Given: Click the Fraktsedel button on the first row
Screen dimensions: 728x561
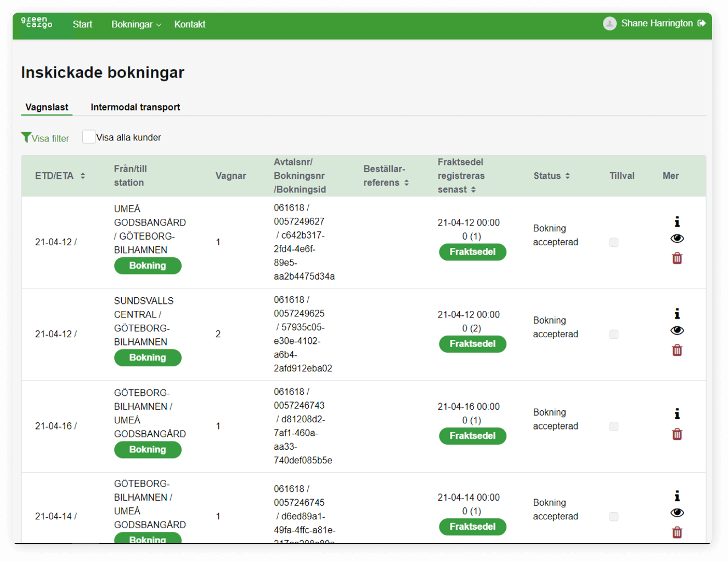Looking at the screenshot, I should coord(472,252).
